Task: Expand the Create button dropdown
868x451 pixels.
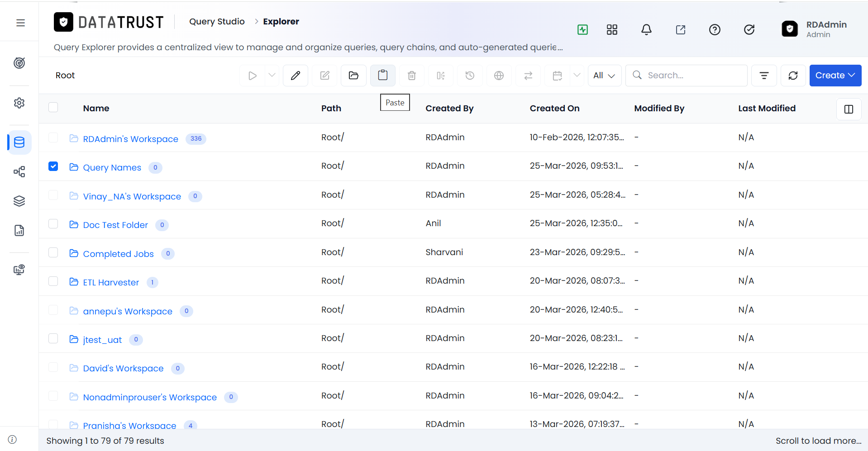Action: click(x=835, y=75)
